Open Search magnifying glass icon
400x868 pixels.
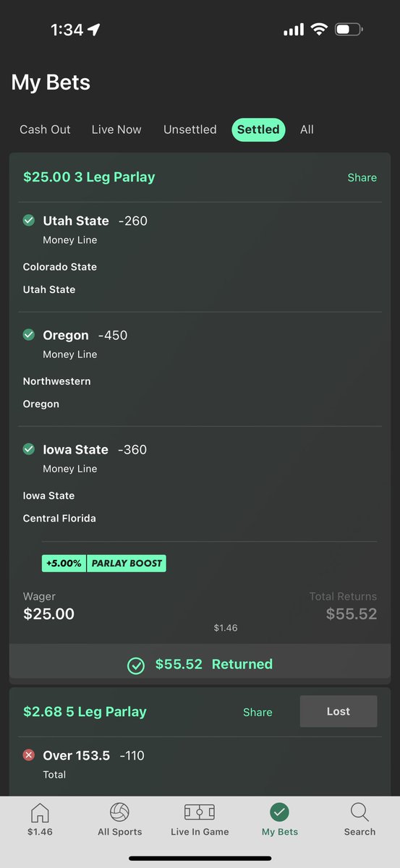point(359,812)
